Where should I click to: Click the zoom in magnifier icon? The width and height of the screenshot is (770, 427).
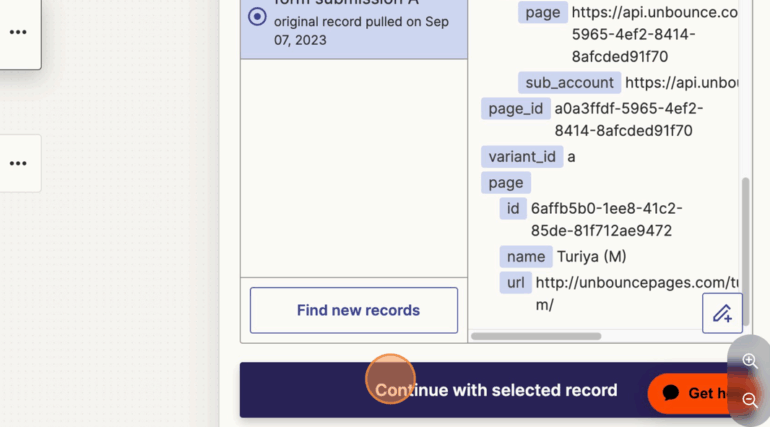pos(750,361)
